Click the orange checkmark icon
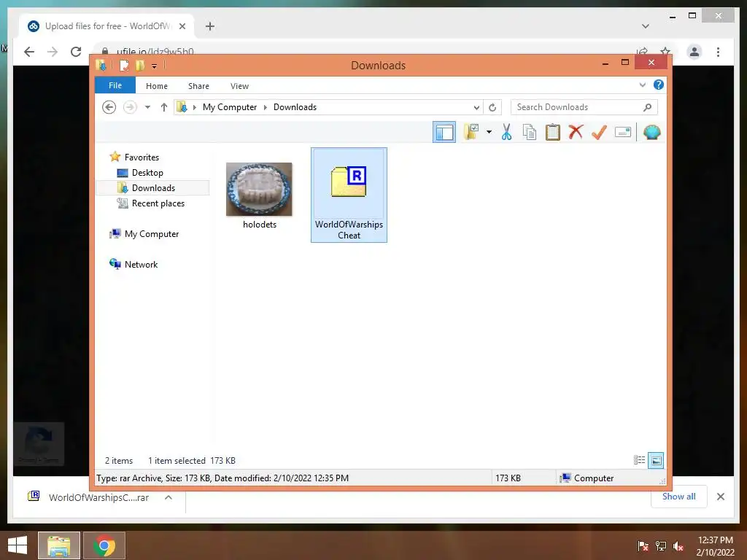 click(x=599, y=132)
